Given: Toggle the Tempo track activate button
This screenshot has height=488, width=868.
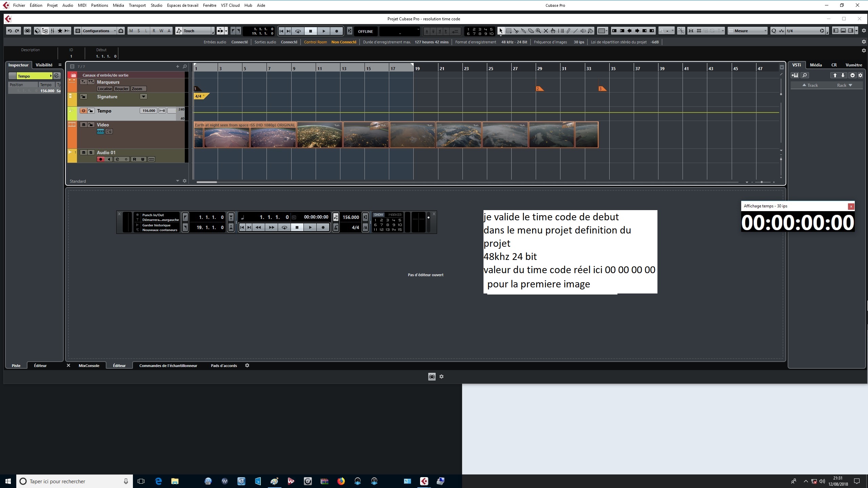Looking at the screenshot, I should tap(83, 111).
